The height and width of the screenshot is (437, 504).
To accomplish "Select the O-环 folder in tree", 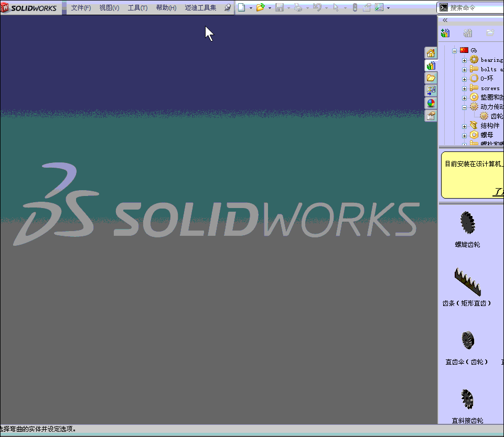I will click(x=481, y=79).
